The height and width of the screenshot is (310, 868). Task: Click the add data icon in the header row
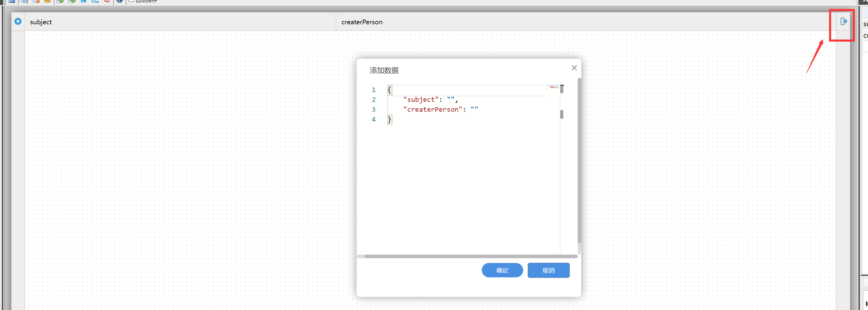pyautogui.click(x=843, y=21)
